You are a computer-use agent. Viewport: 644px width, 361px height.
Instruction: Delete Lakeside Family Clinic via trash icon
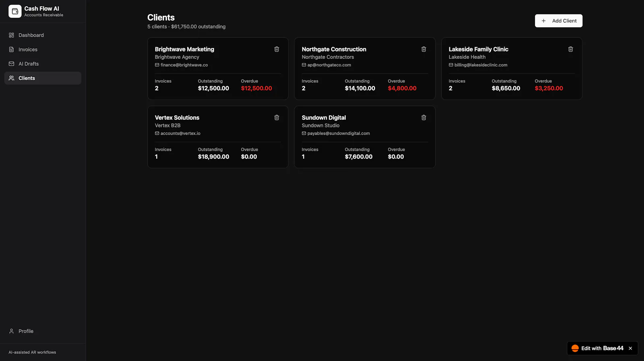pos(570,49)
